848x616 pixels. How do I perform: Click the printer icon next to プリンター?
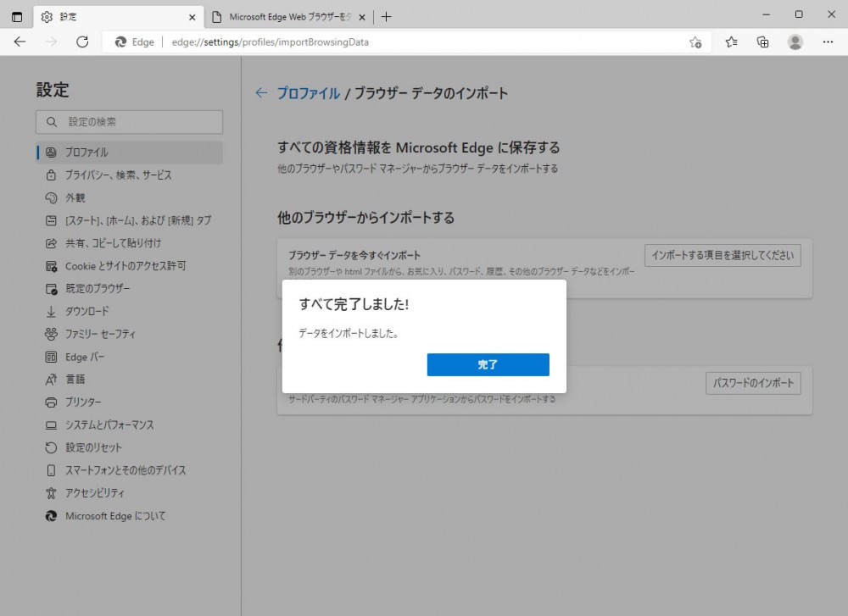51,402
